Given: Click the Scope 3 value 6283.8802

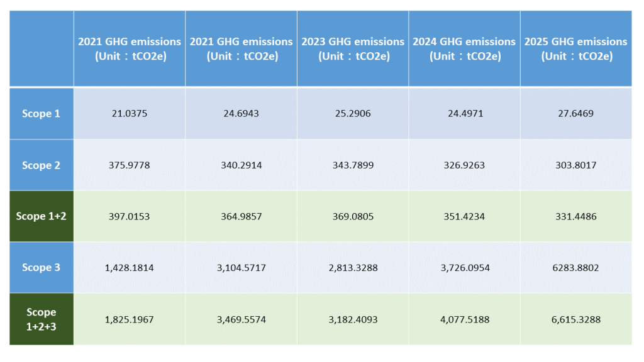Looking at the screenshot, I should [x=575, y=268].
